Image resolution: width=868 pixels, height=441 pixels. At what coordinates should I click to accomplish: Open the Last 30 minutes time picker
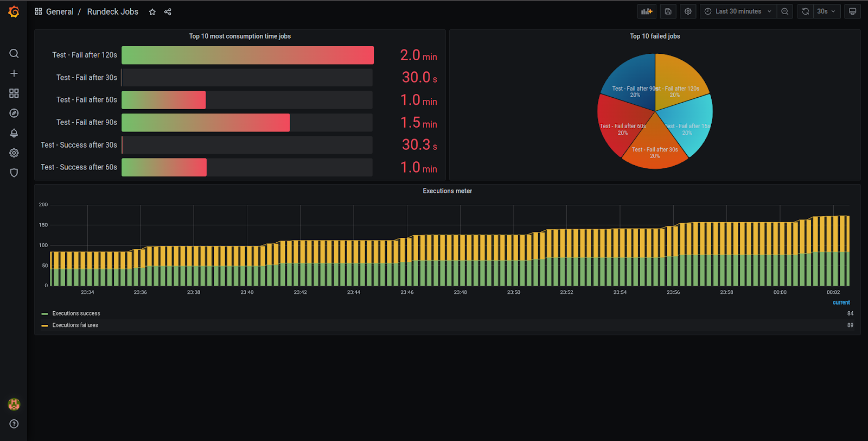pos(738,11)
